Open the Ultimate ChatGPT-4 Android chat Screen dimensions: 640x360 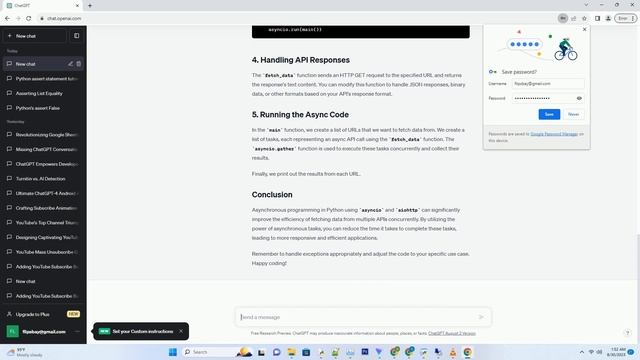tap(43, 193)
